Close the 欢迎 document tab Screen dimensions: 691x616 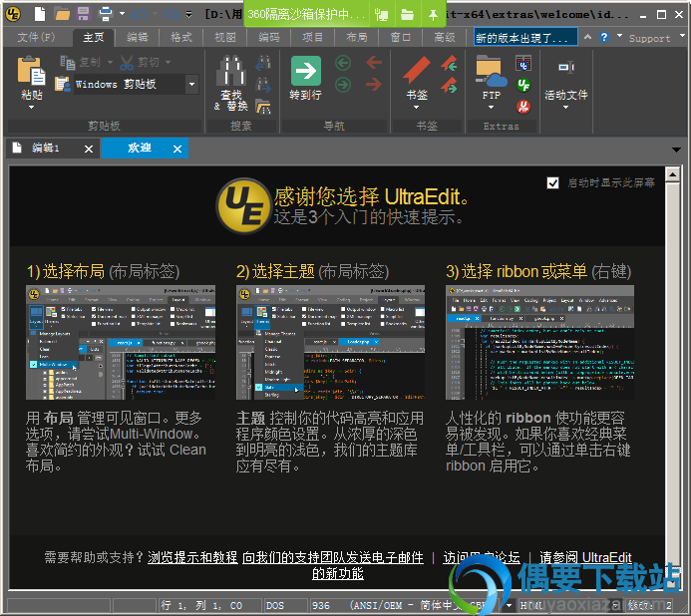(177, 150)
